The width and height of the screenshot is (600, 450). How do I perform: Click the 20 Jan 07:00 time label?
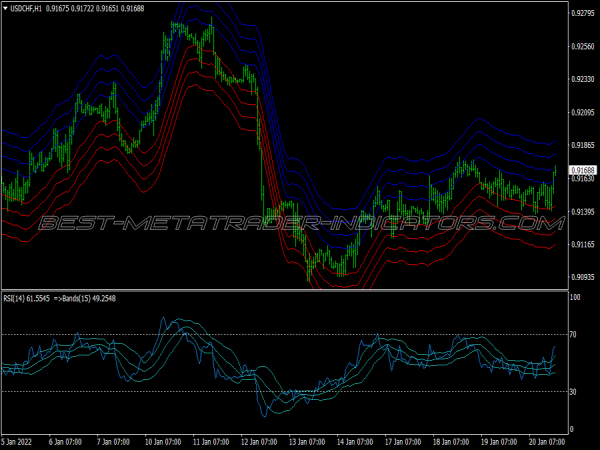[x=547, y=442]
